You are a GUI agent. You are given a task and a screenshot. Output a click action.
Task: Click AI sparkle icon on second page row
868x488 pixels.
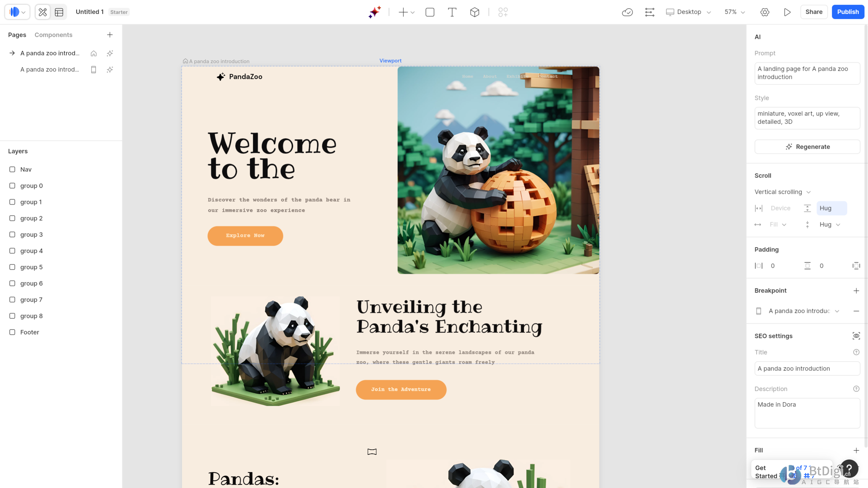[110, 69]
